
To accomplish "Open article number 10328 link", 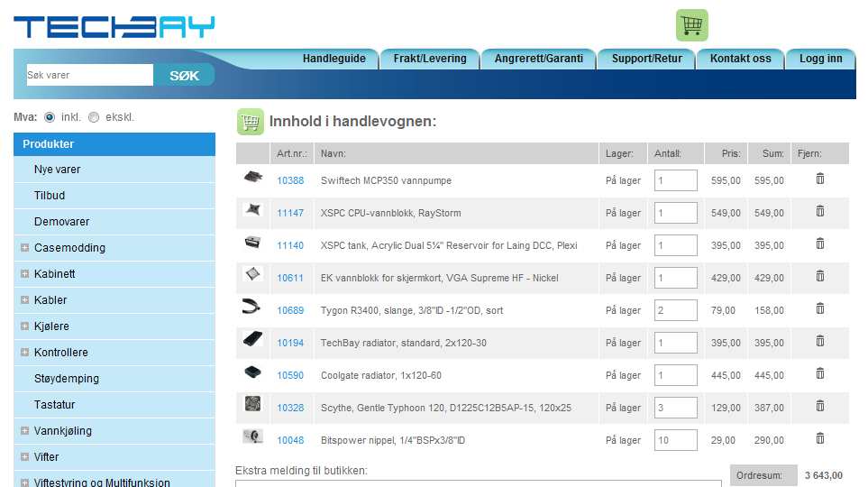I will [x=290, y=408].
